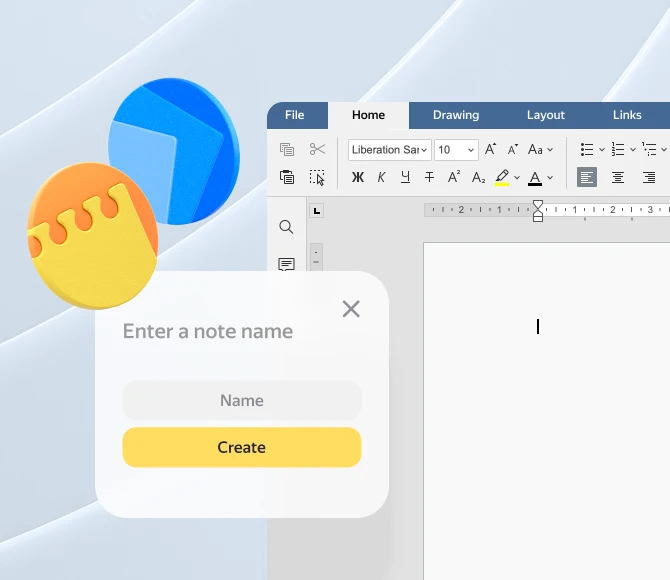Expand the highlight color dropdown arrow

(x=517, y=177)
